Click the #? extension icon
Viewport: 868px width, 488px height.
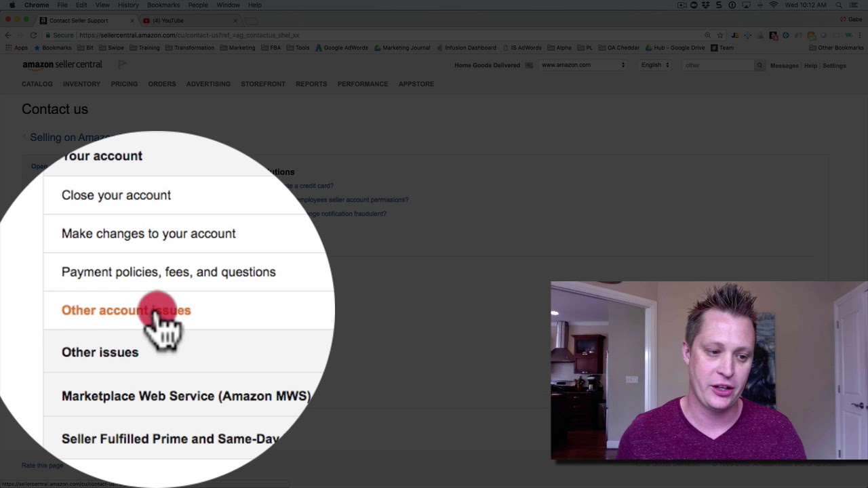798,35
